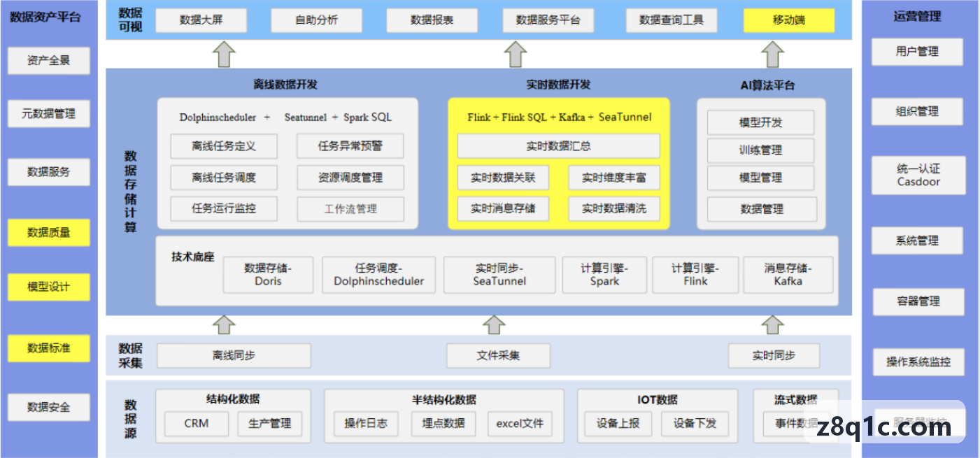The height and width of the screenshot is (458, 980).
Task: Click the 生产管理 box
Action: pos(270,423)
